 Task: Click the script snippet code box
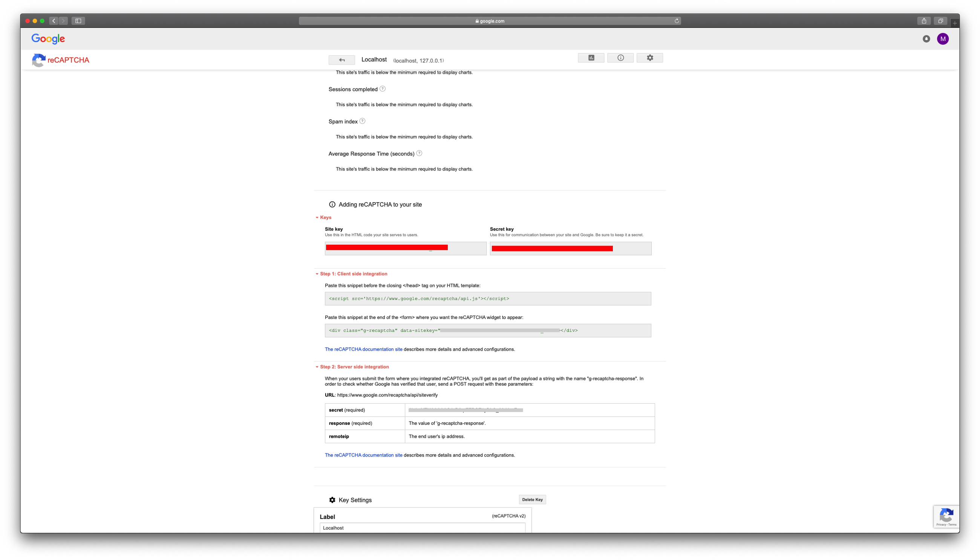488,299
